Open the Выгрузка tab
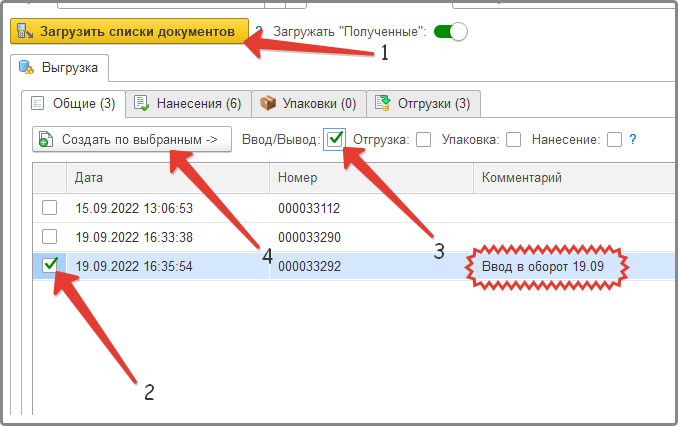Screen dimensions: 678x426 pos(59,68)
